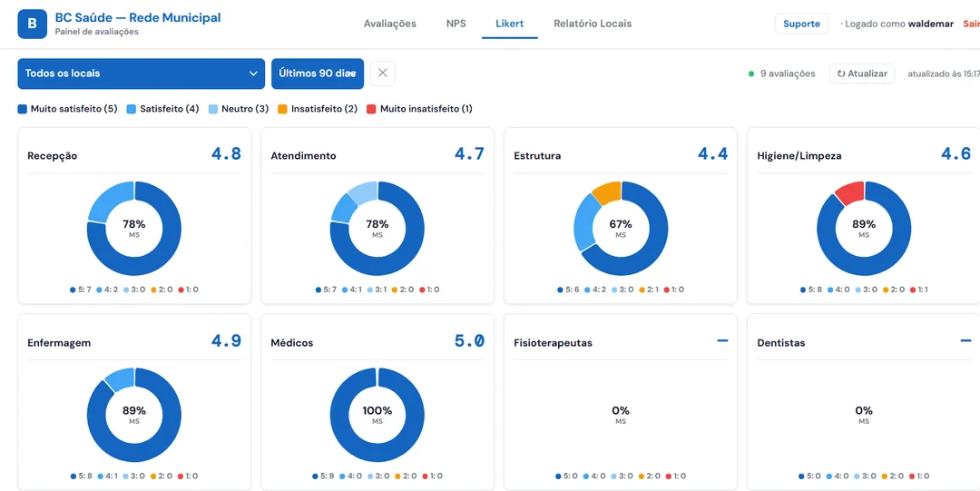This screenshot has height=491, width=980.
Task: Click the Recepção donut chart
Action: [x=134, y=229]
